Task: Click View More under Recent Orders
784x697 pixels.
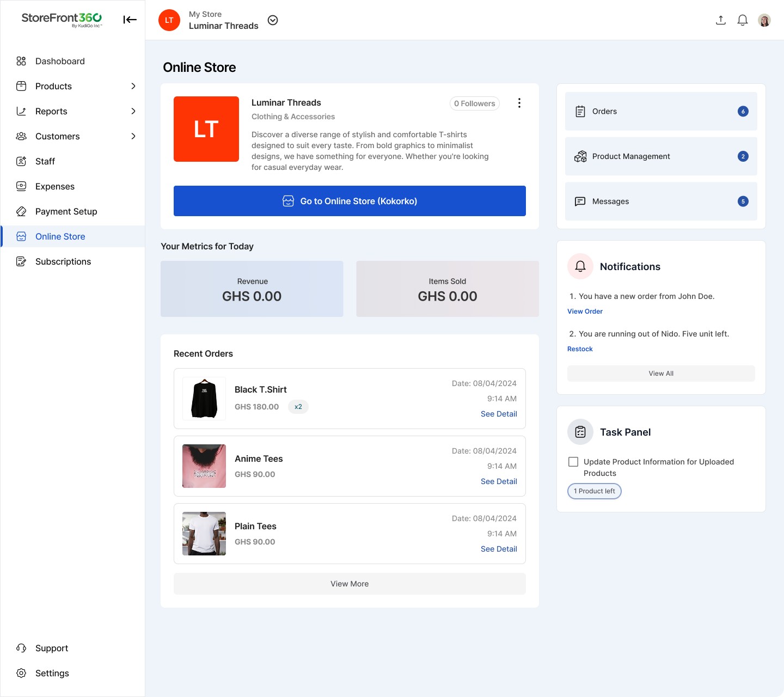Action: 350,584
